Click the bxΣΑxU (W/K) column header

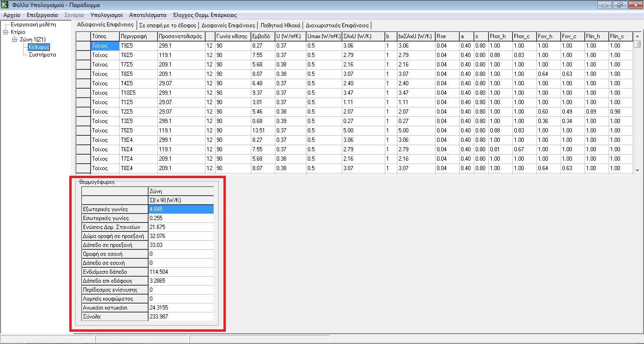(x=416, y=36)
